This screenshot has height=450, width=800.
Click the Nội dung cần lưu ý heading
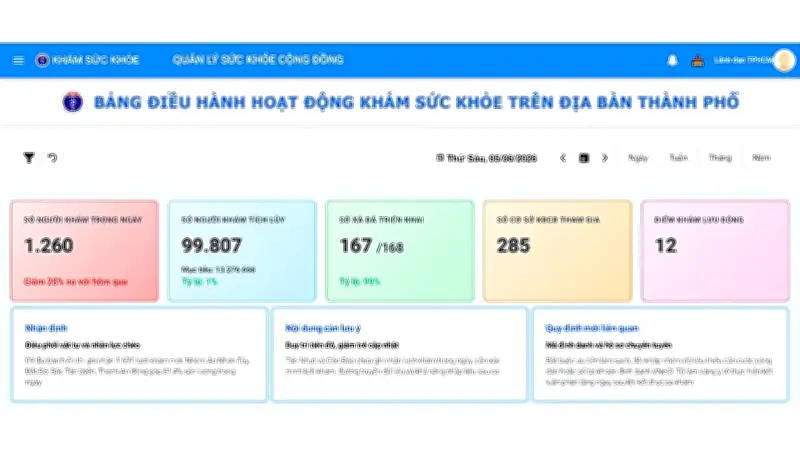(x=322, y=328)
